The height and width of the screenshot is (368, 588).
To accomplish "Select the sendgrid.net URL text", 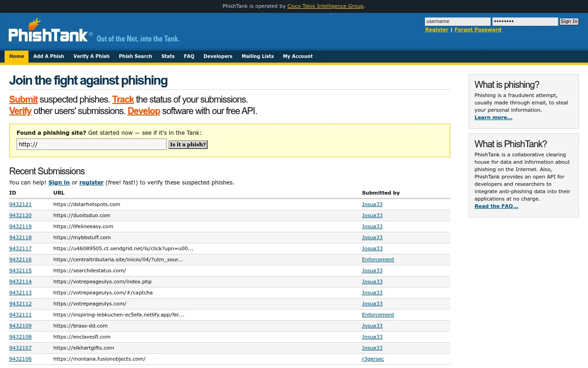I will tap(123, 248).
